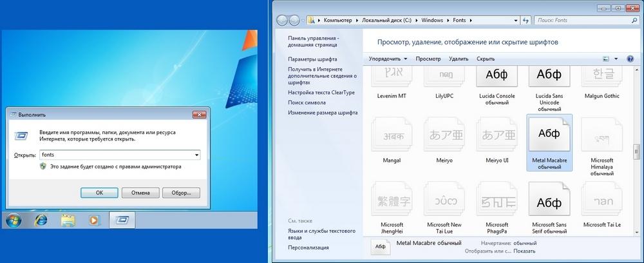Click the Metal Macabre preview thumbnail in details pane
The width and height of the screenshot is (644, 263).
[x=381, y=246]
